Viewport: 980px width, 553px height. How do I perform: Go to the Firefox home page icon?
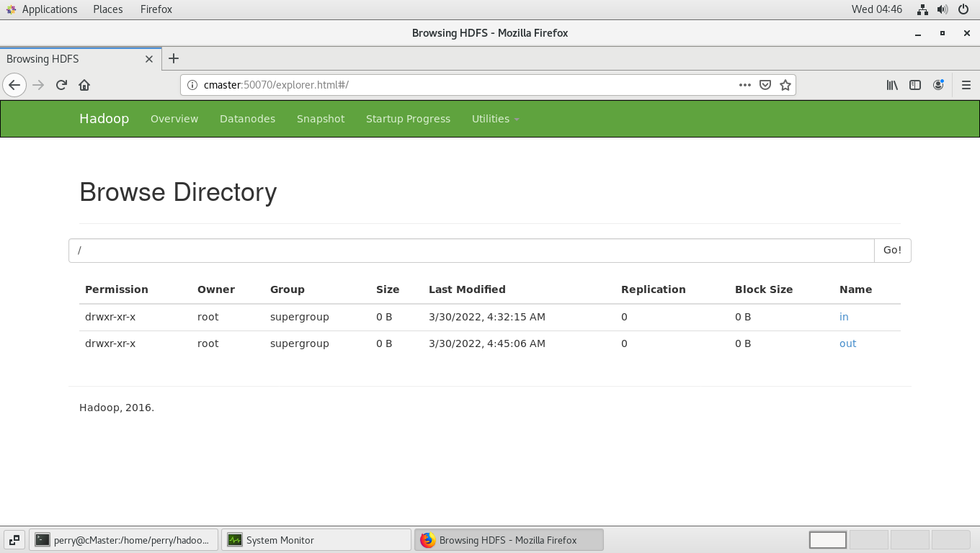(x=84, y=85)
